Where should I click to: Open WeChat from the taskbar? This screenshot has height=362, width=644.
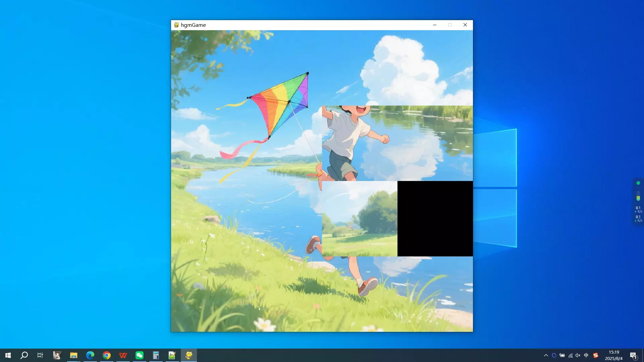140,355
